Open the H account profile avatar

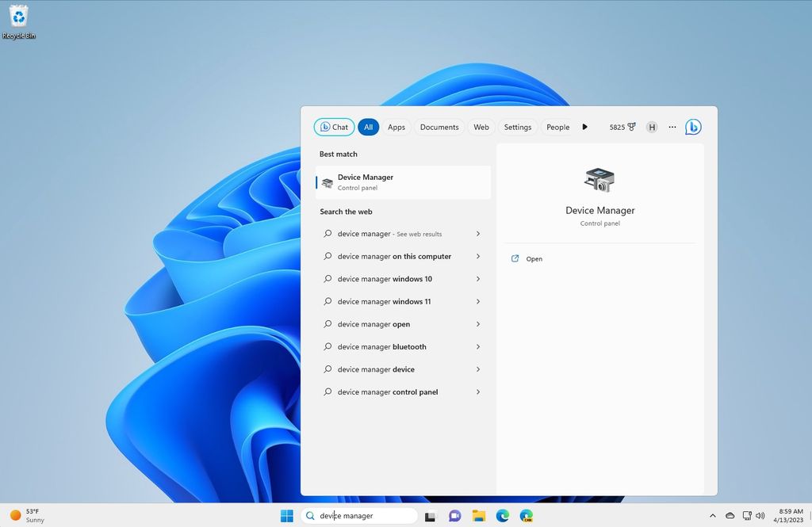pyautogui.click(x=652, y=127)
